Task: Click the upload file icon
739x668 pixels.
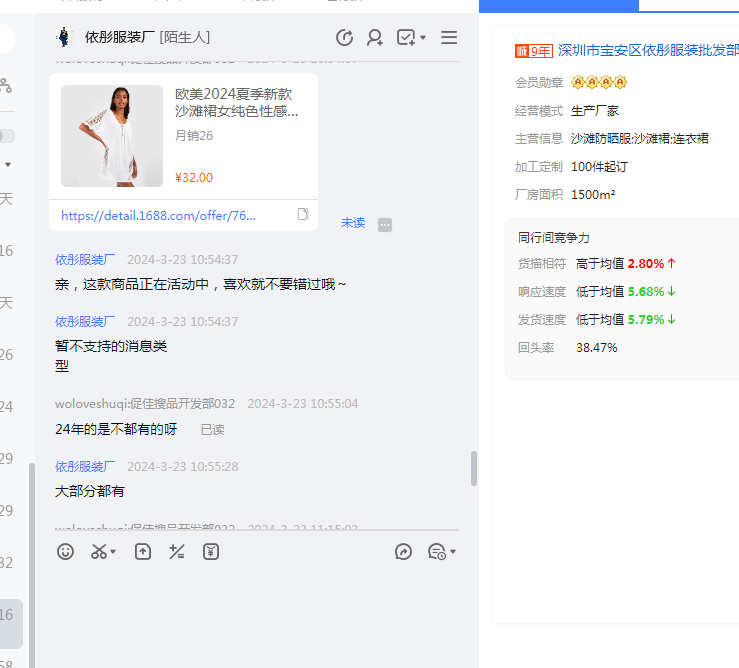Action: coord(143,551)
